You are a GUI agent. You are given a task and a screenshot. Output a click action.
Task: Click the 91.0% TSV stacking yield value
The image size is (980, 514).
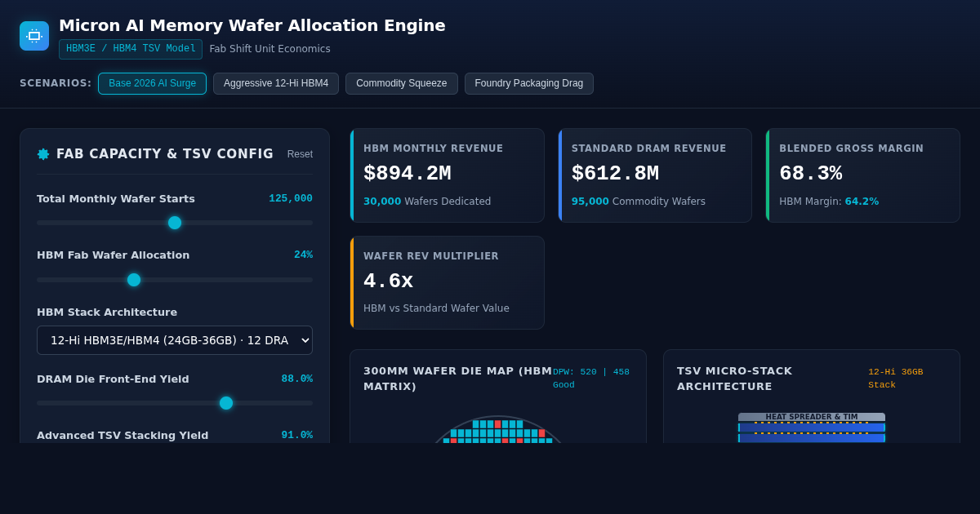297,435
